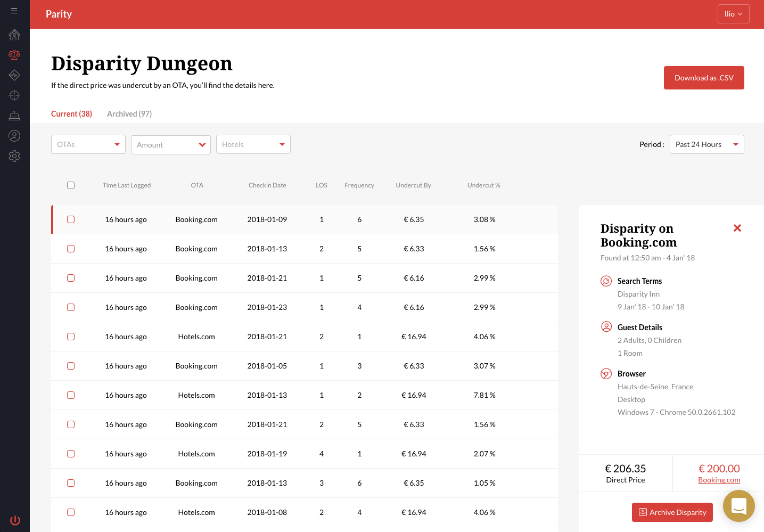Check the Hotels.com 2018-01-13 row checkbox
The width and height of the screenshot is (764, 532).
(x=71, y=395)
